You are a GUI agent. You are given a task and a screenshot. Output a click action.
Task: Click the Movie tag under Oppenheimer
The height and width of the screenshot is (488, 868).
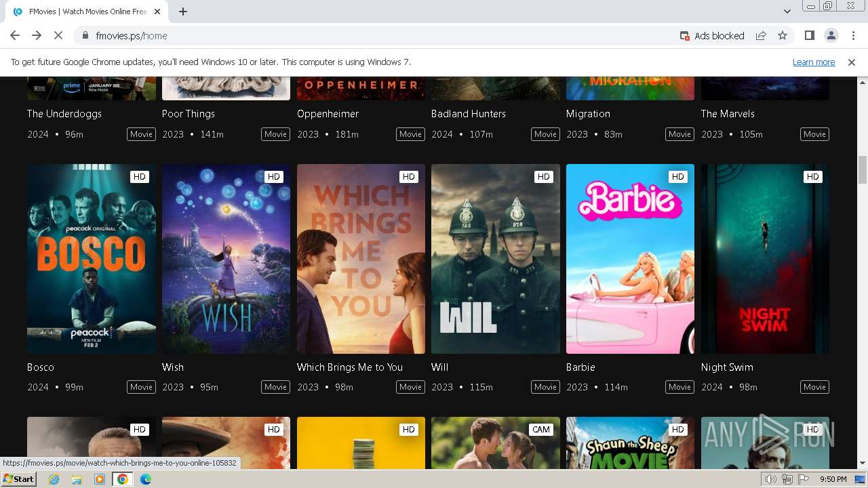(x=410, y=134)
